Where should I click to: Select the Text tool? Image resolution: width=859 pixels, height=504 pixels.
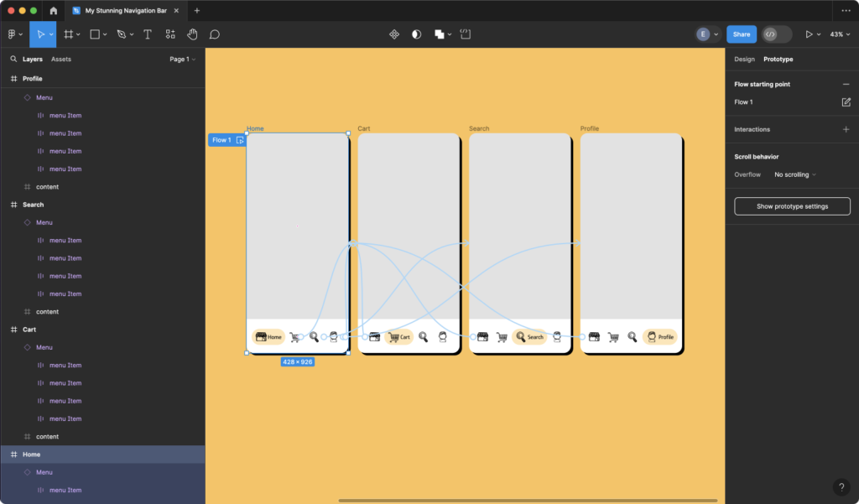click(148, 34)
